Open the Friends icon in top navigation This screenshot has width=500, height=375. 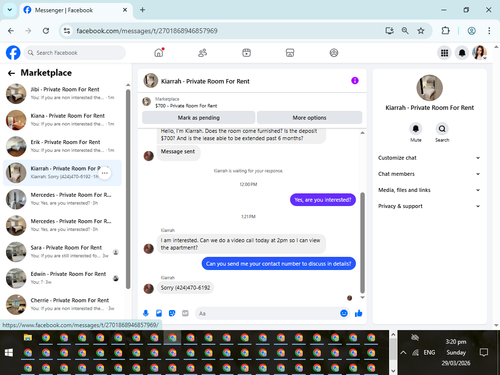203,53
